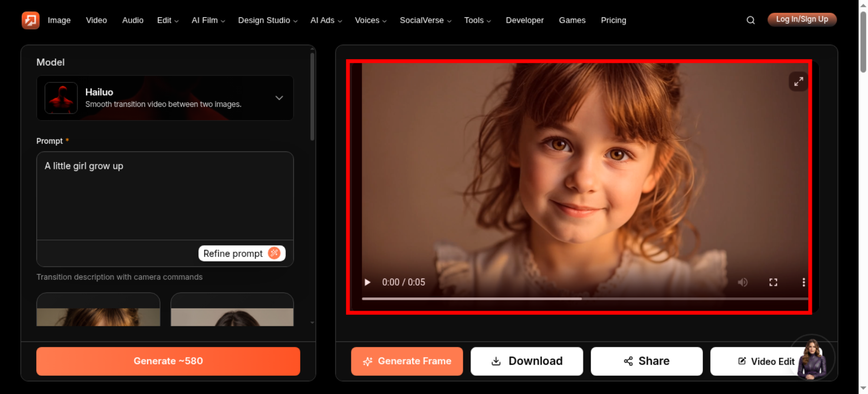Play the generated video

coord(368,282)
